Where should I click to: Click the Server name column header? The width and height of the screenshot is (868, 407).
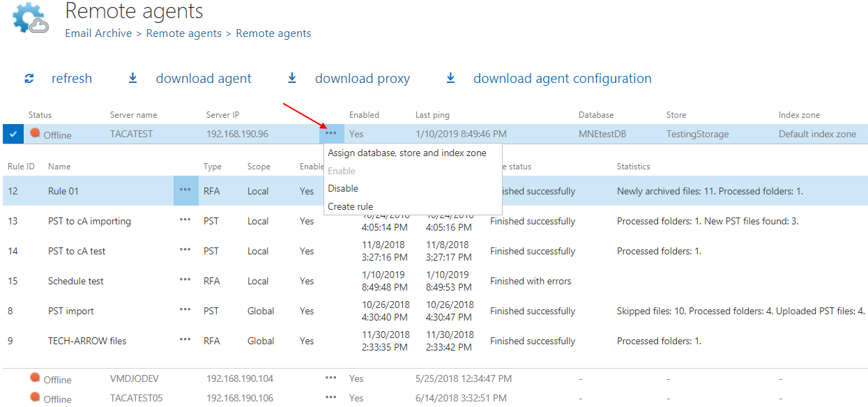[x=133, y=115]
